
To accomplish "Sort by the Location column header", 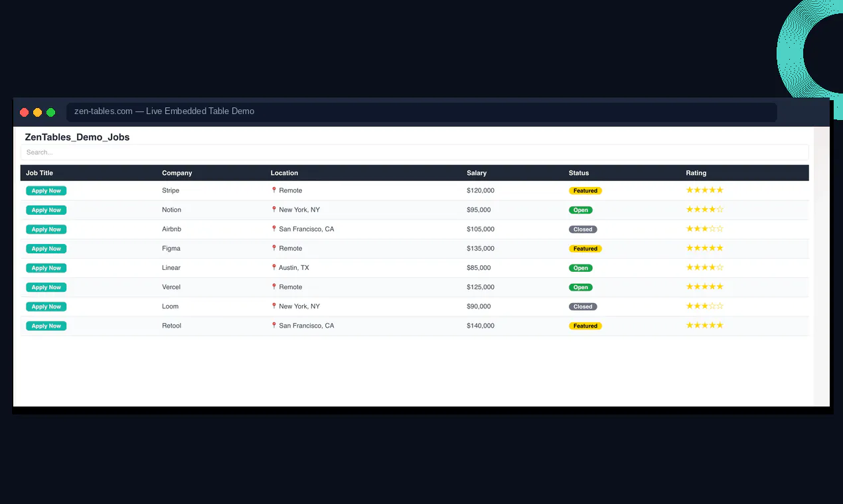I will (x=284, y=173).
